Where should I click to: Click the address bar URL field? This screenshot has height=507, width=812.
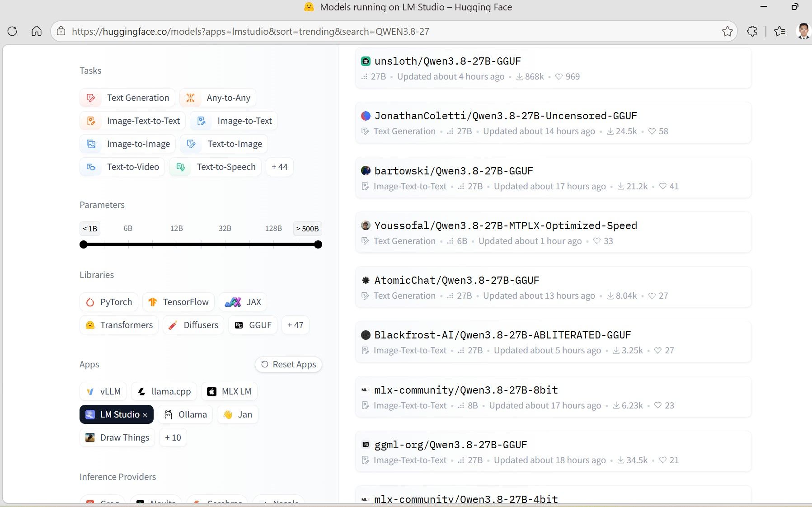tap(393, 31)
